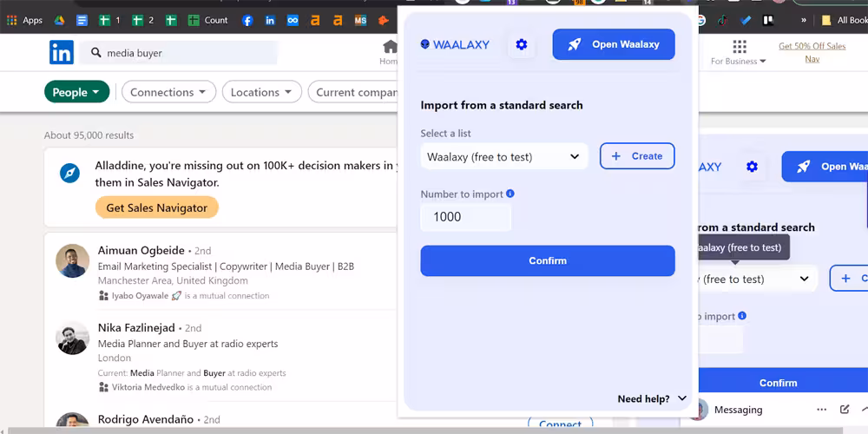Image resolution: width=868 pixels, height=434 pixels.
Task: Click the Open Waalaxy button
Action: tap(614, 44)
